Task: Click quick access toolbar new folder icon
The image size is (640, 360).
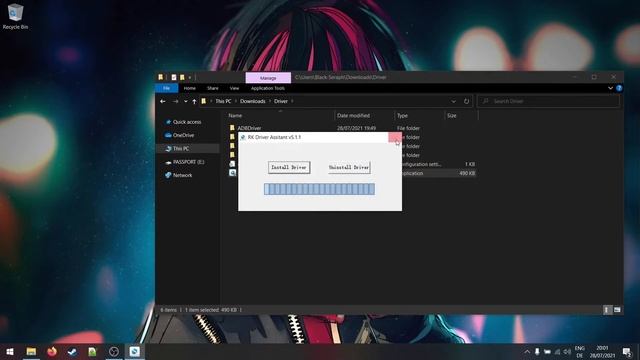Action: click(182, 77)
